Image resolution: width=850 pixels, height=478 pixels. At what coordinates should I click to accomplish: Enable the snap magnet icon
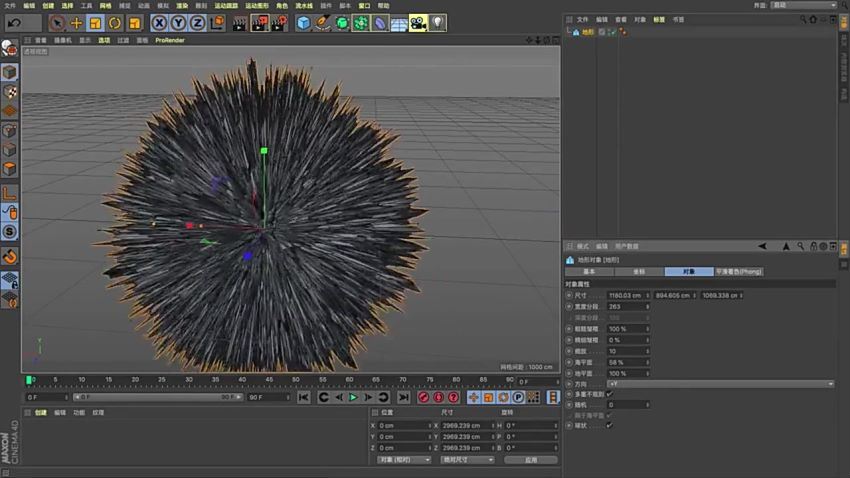(10, 256)
